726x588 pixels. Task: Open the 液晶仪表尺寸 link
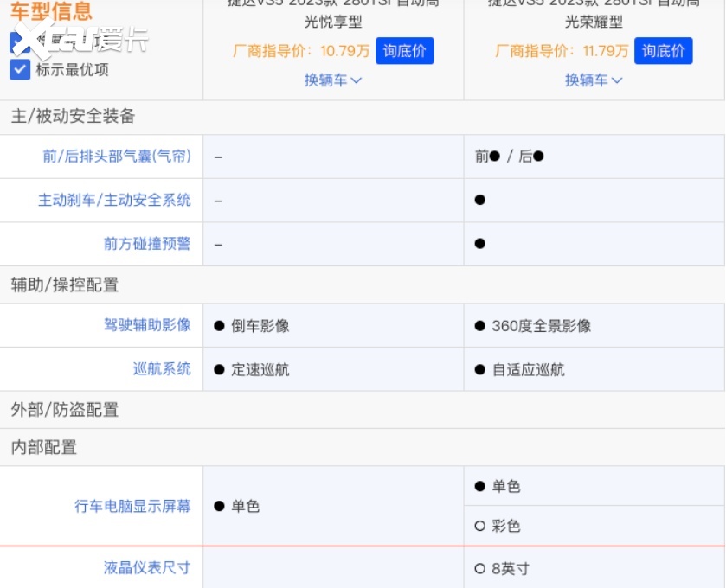pos(147,567)
